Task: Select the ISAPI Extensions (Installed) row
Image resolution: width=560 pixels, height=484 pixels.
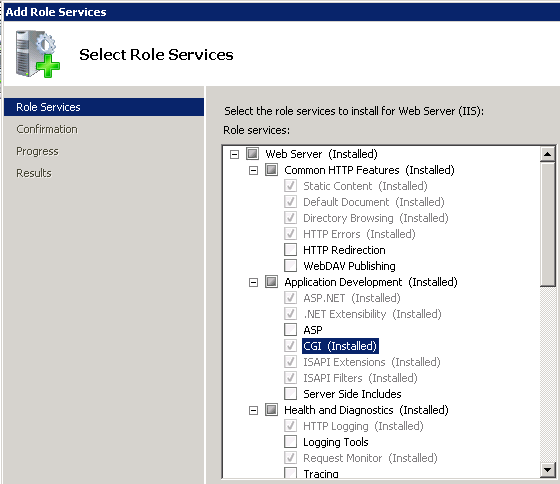Action: tap(372, 362)
